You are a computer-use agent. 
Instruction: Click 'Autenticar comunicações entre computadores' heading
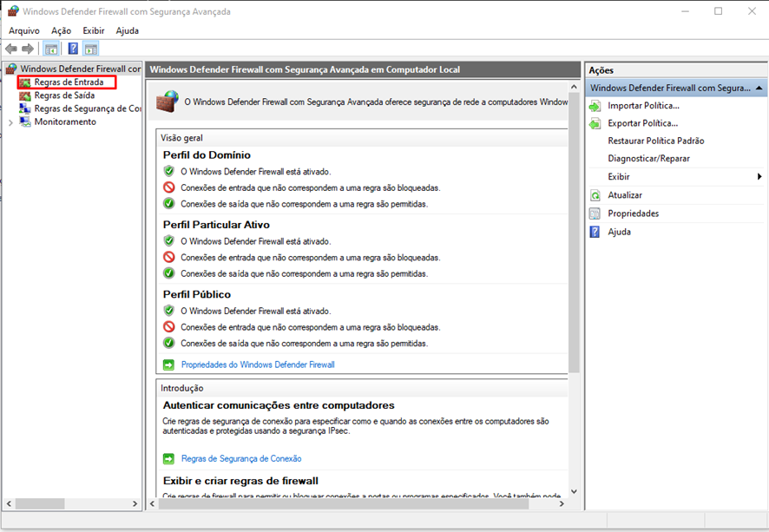pos(279,405)
